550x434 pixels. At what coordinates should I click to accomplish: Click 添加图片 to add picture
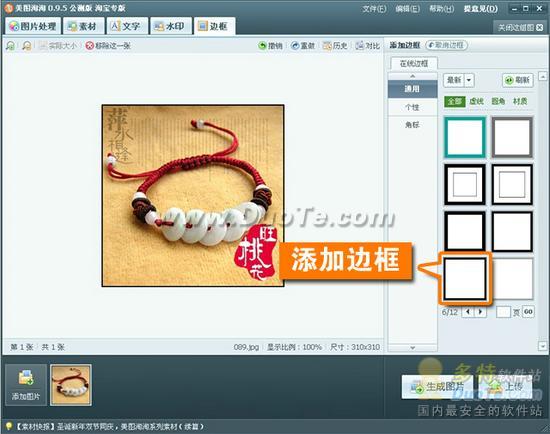pos(26,385)
